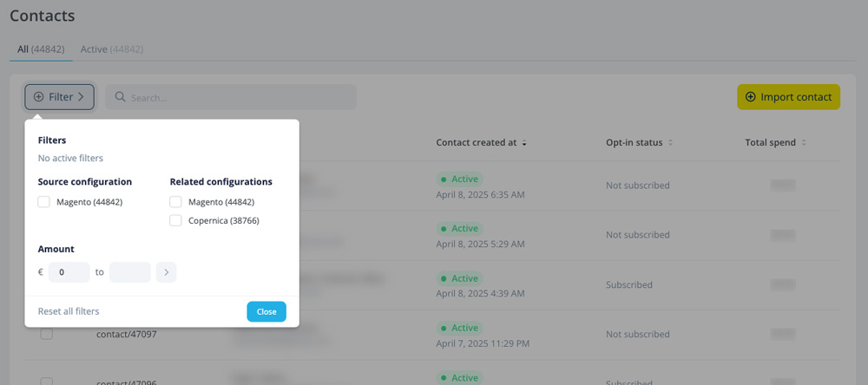Close the filters popup

coord(266,311)
